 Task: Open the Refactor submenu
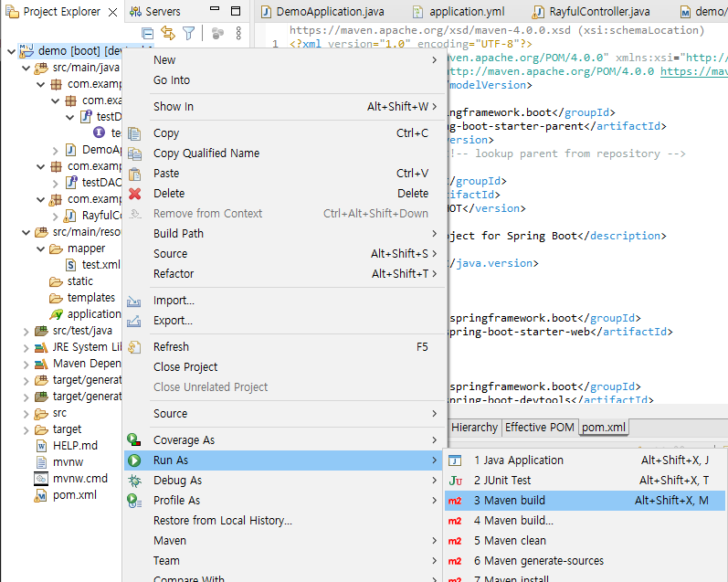coord(295,274)
